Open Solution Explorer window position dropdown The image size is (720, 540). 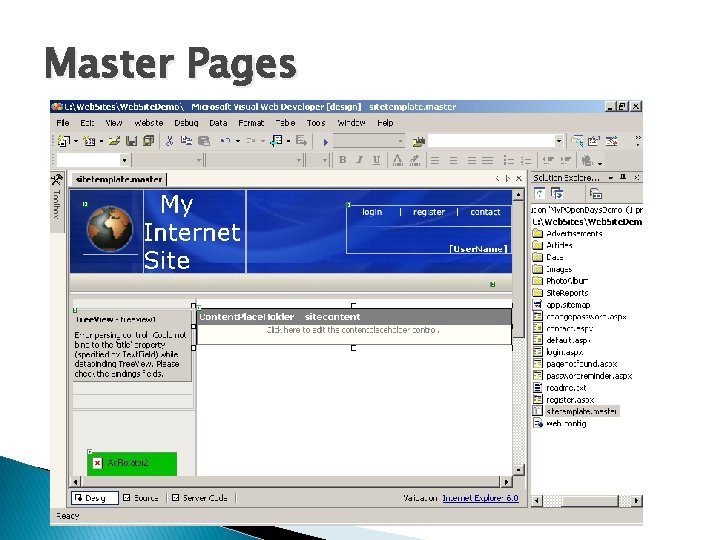pyautogui.click(x=611, y=177)
